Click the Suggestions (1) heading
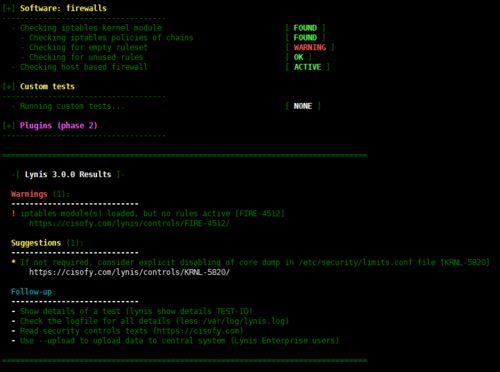The height and width of the screenshot is (372, 500). coord(47,243)
